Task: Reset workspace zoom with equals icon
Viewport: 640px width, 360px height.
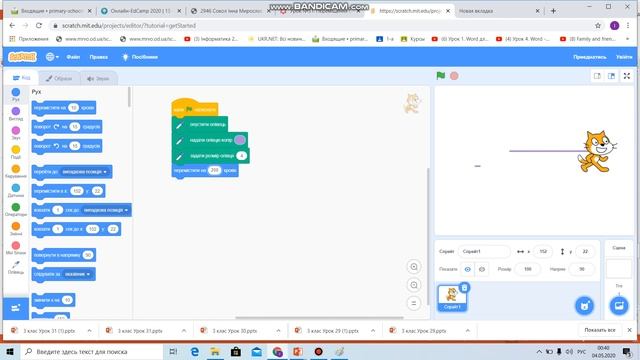Action: click(x=413, y=303)
